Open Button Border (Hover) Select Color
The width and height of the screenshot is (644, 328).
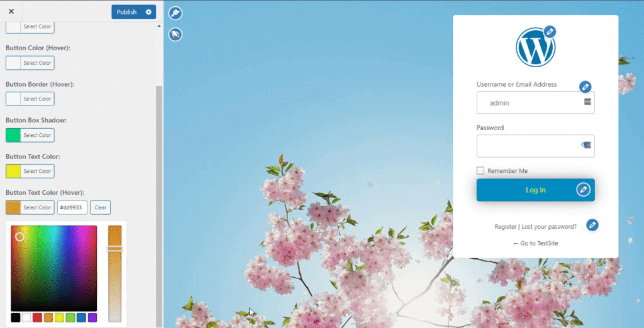tap(30, 99)
